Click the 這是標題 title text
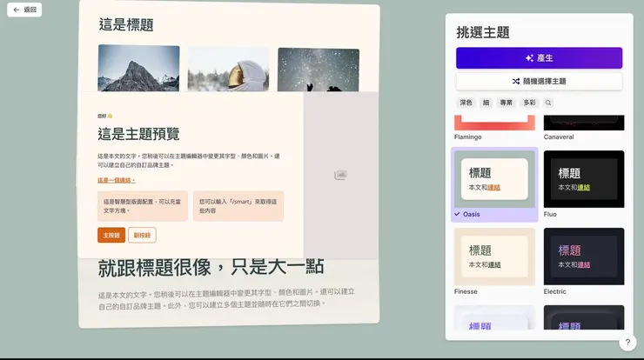The image size is (644, 360). click(x=126, y=24)
